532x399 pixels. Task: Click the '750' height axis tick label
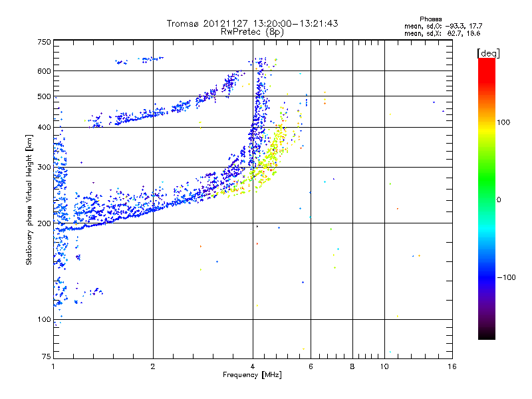point(44,42)
